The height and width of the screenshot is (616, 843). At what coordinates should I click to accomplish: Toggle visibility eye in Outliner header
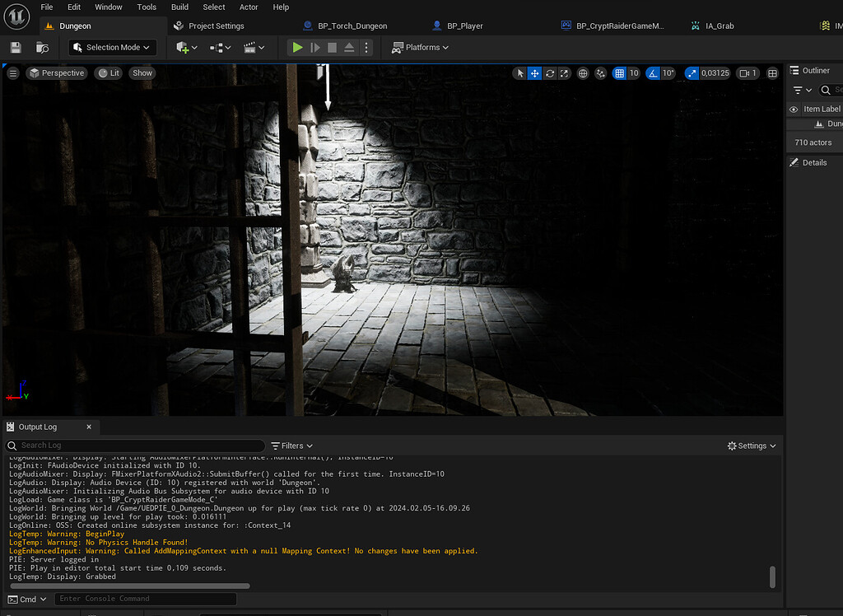pos(794,109)
